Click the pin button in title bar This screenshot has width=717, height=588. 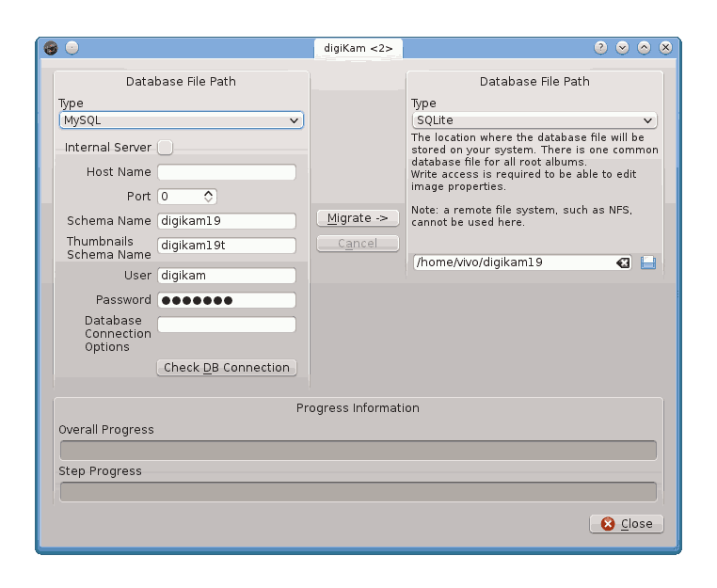pos(72,48)
